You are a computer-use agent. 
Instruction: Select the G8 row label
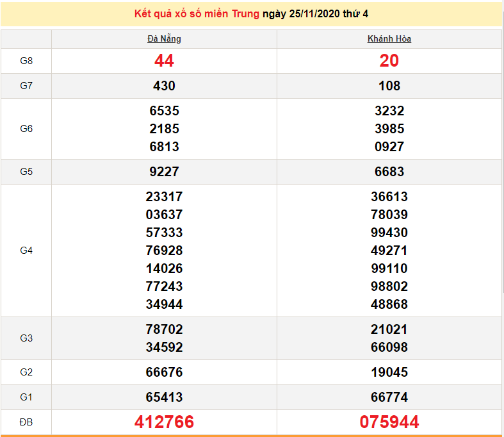pos(26,61)
